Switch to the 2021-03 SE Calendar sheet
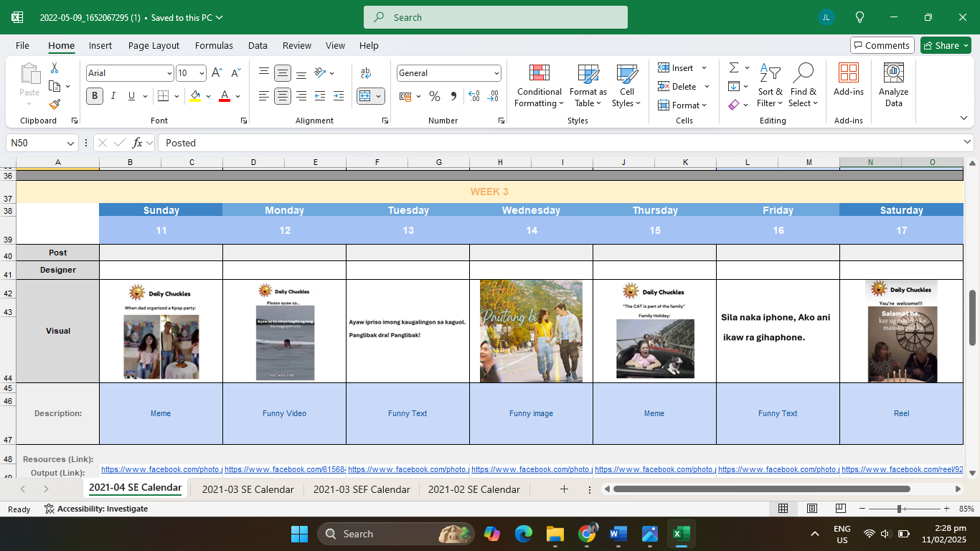The width and height of the screenshot is (980, 551). (x=248, y=489)
